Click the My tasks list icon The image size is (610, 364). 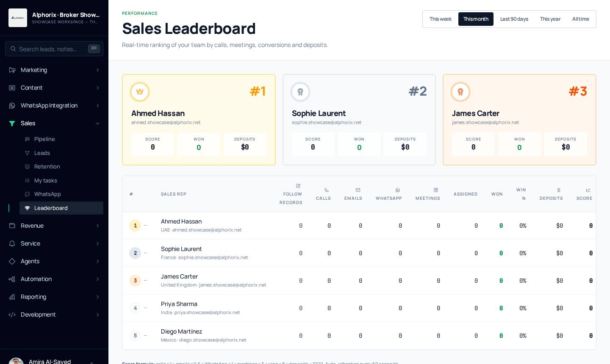coord(28,180)
